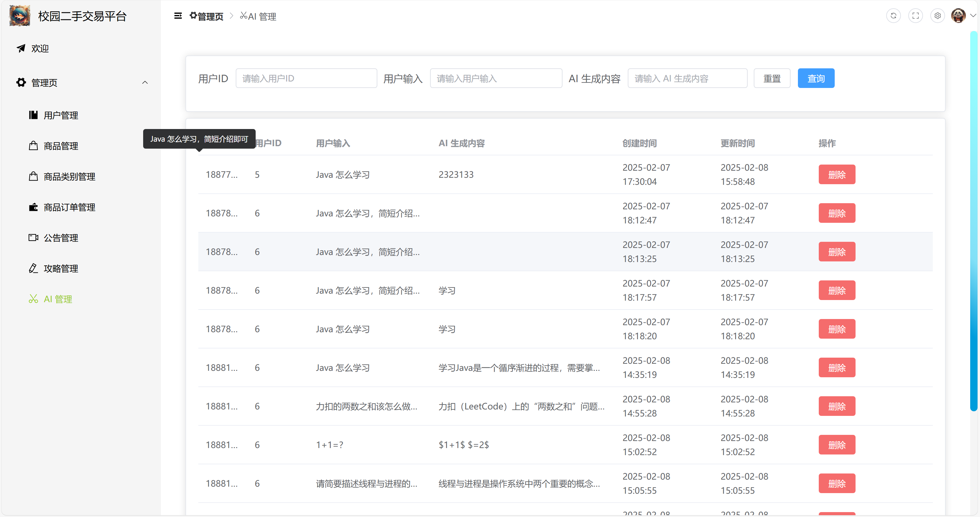This screenshot has height=517, width=980.
Task: Open 用户管理 menu item
Action: 60,115
